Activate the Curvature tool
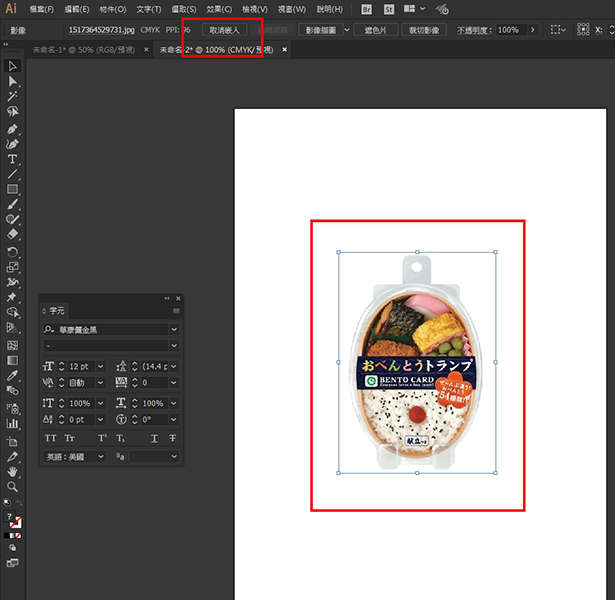Viewport: 615px width, 600px height. click(13, 144)
